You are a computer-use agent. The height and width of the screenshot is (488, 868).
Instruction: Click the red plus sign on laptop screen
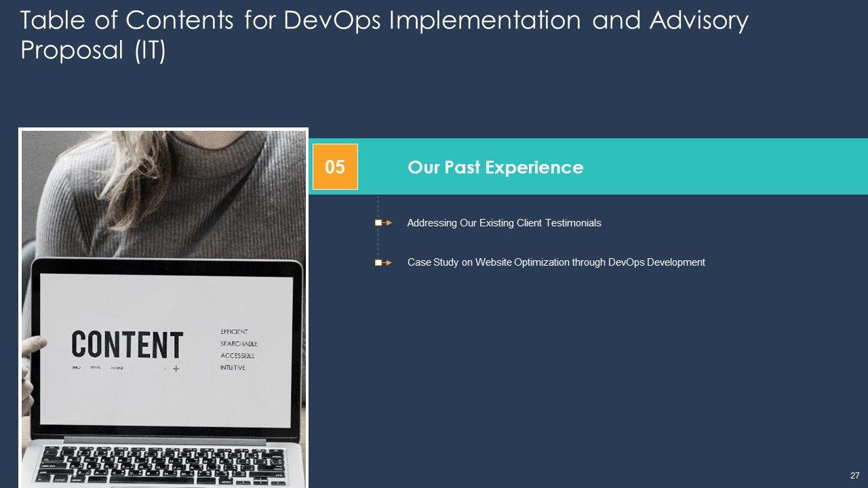176,369
